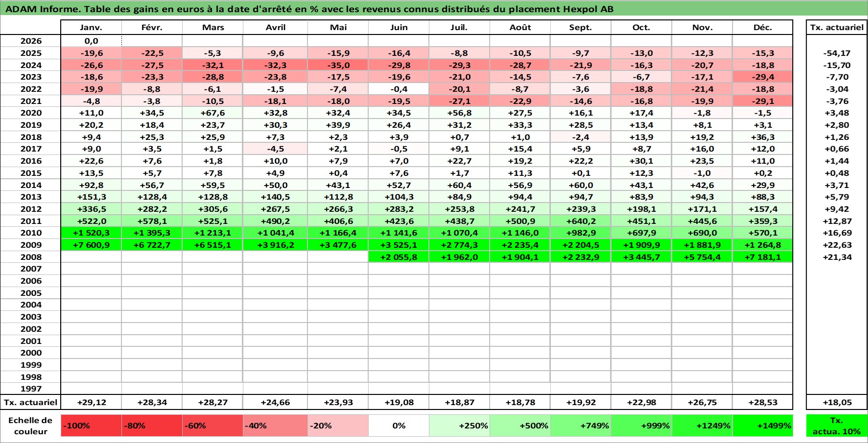Click the -100% red color scale swatch
The width and height of the screenshot is (868, 443).
[x=91, y=426]
